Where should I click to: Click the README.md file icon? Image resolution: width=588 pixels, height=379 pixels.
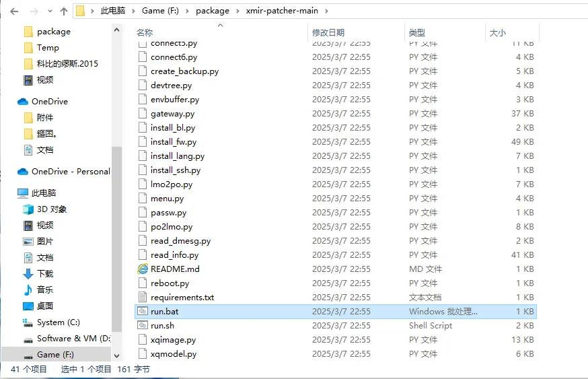(x=142, y=269)
